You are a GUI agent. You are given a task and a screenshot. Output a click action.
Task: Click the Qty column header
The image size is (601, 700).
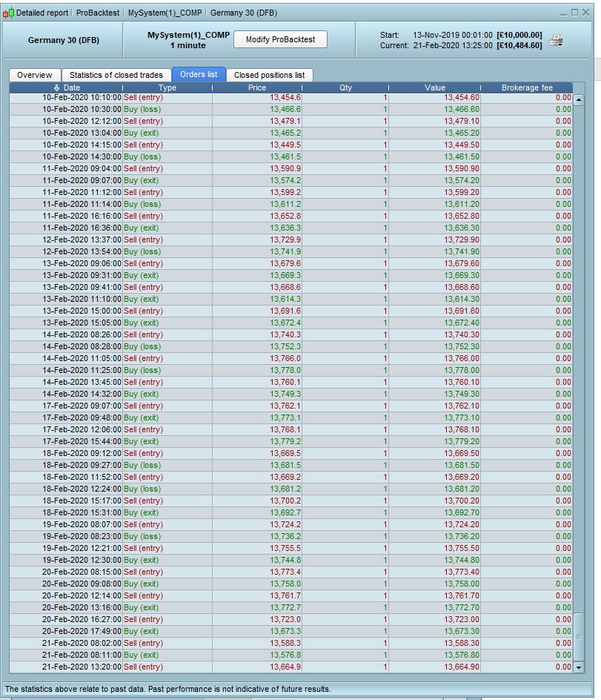coord(345,87)
